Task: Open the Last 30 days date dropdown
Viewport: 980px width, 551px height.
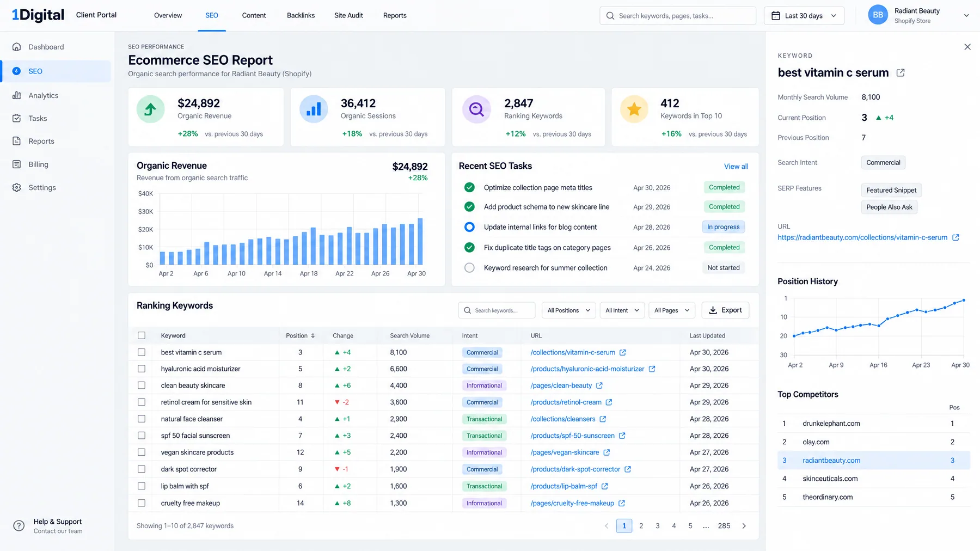Action: click(804, 16)
